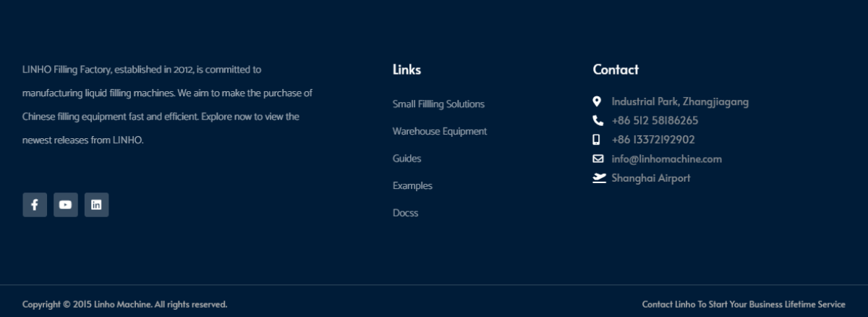The height and width of the screenshot is (317, 868).
Task: Click the Shanghai Airport text
Action: point(651,178)
